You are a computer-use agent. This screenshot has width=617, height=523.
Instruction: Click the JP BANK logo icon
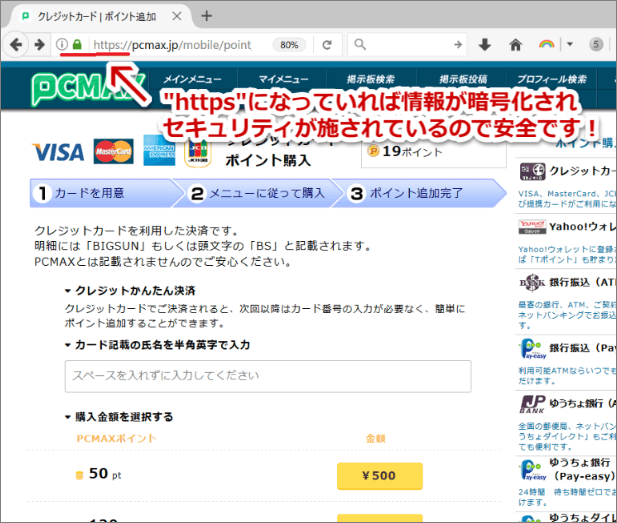(532, 405)
